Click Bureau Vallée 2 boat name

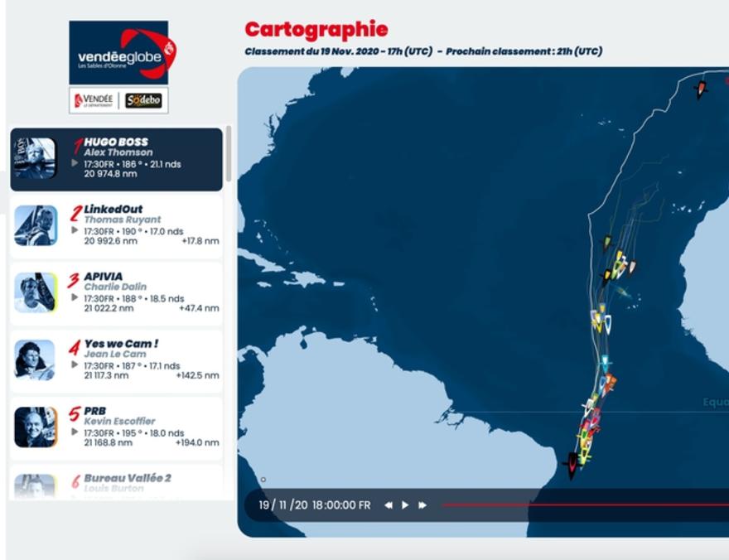click(128, 478)
